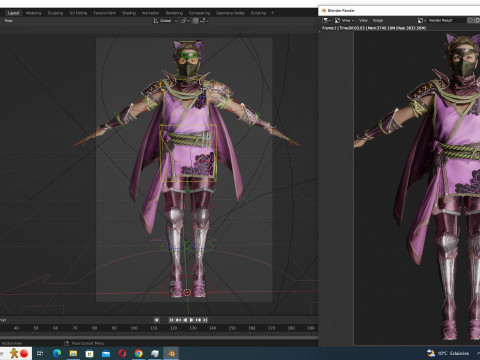
Task: Open the Animation workspace tab
Action: (150, 13)
